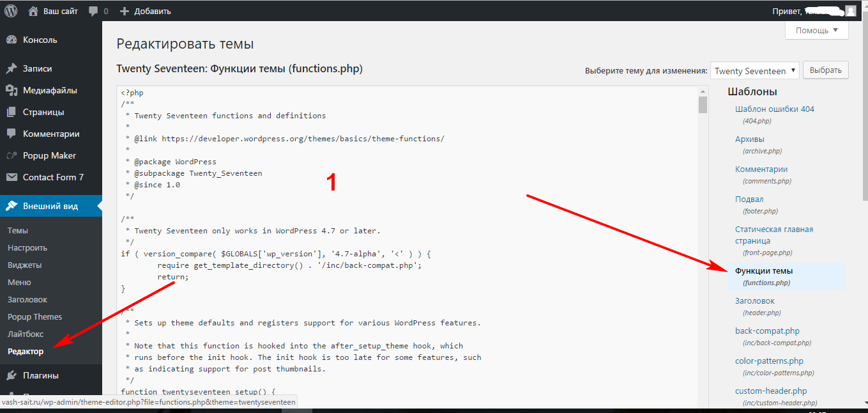Click the home icon beside Ваш сайт

pyautogui.click(x=33, y=11)
